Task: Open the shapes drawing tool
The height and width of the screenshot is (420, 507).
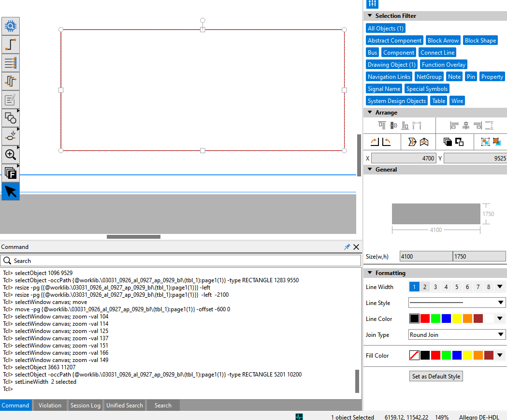Action: click(x=10, y=118)
